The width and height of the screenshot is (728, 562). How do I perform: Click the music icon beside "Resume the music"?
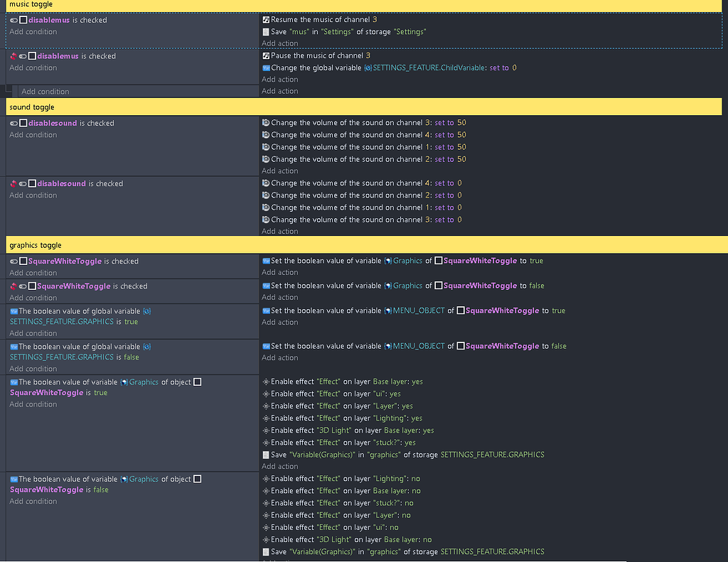[266, 20]
